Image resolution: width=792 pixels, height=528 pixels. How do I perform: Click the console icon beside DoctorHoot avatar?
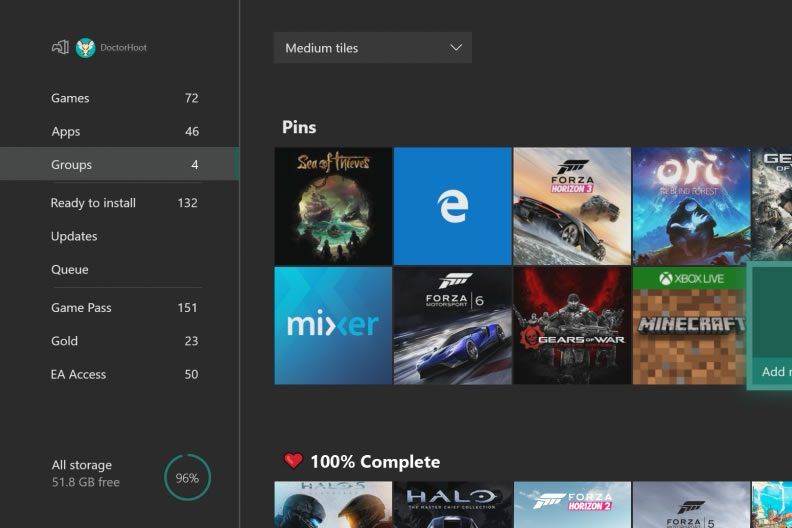point(60,47)
